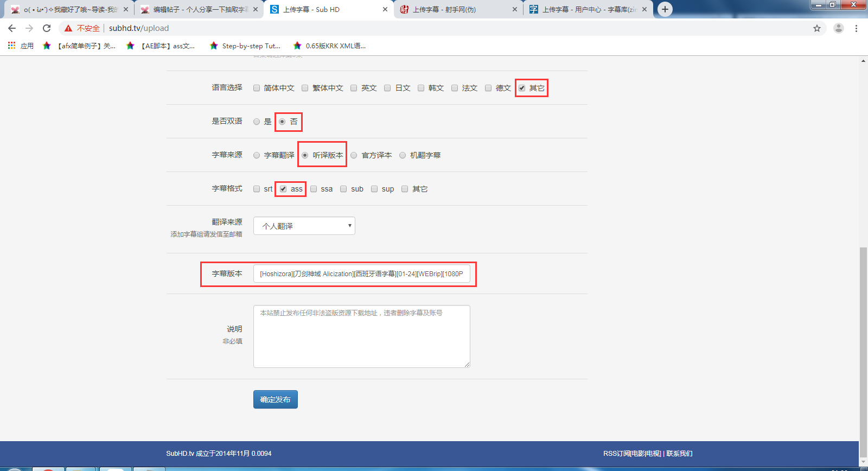Select 听译版本 as subtitle source
This screenshot has width=868, height=471.
305,155
